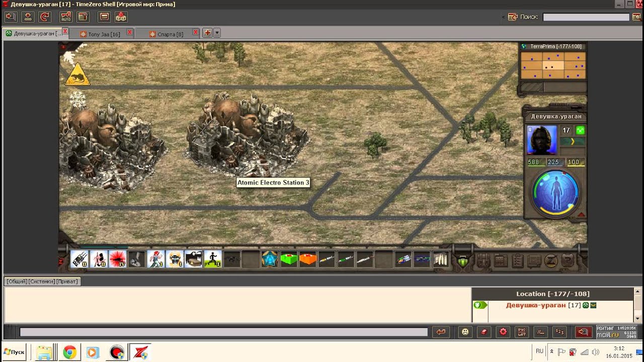This screenshot has width=644, height=362.
Task: Close the Tony Jaa [16] tab
Action: point(129,32)
